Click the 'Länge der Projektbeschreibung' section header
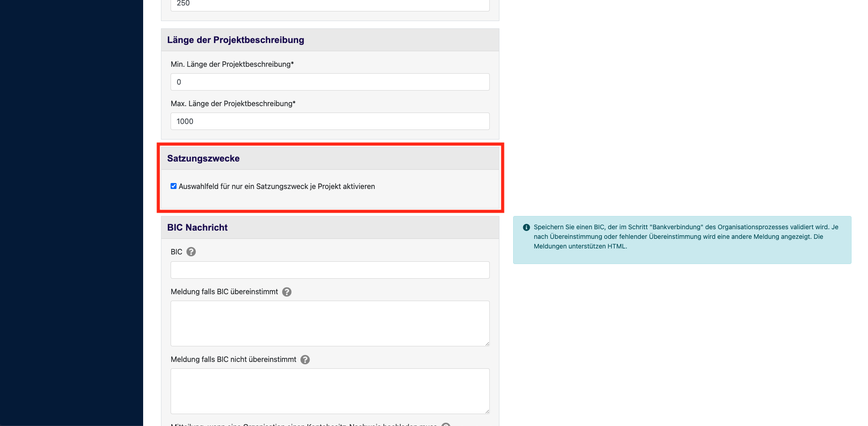The width and height of the screenshot is (868, 426). [x=236, y=40]
